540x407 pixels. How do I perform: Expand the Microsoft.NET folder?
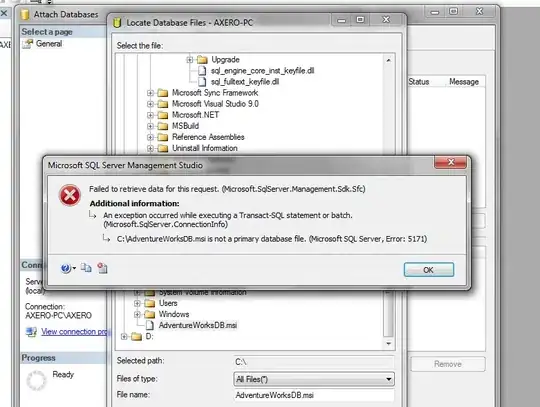tap(150, 115)
